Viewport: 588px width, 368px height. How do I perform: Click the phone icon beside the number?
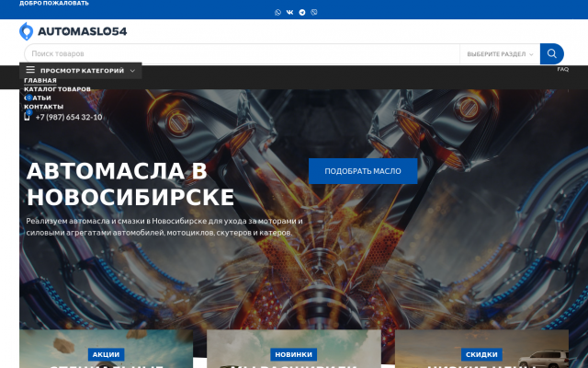(x=27, y=117)
